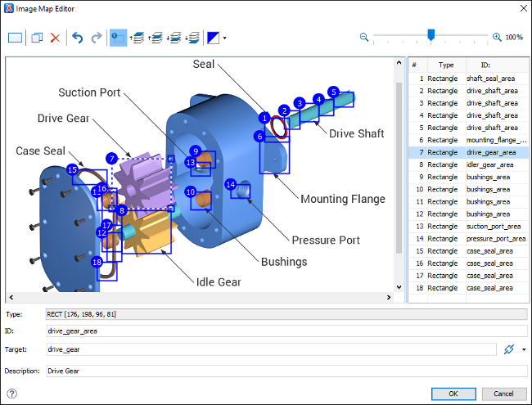Click the Target link browse icon

coord(509,349)
